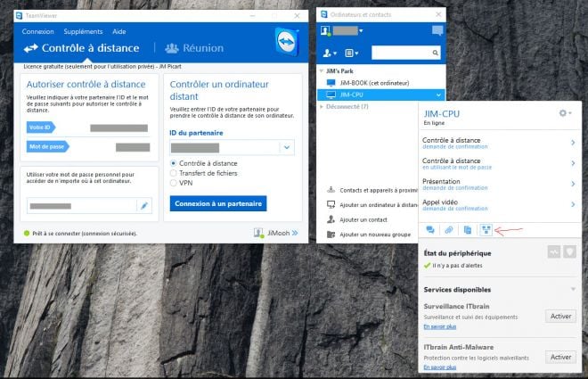Click the file transfer icon in JIM-CPU panel
The height and width of the screenshot is (379, 588).
click(x=467, y=230)
